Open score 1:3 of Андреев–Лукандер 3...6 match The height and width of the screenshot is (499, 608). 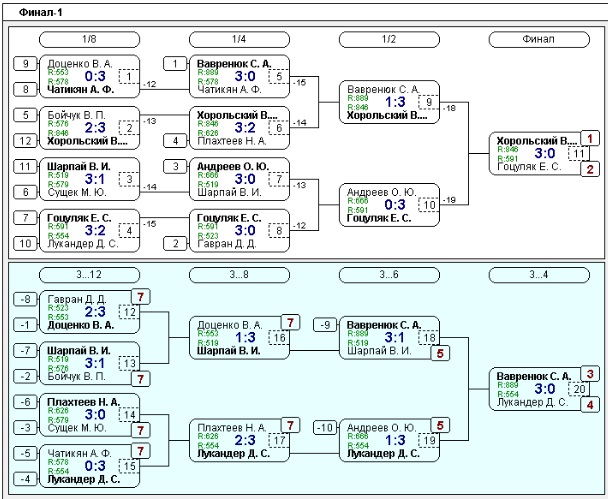click(395, 440)
